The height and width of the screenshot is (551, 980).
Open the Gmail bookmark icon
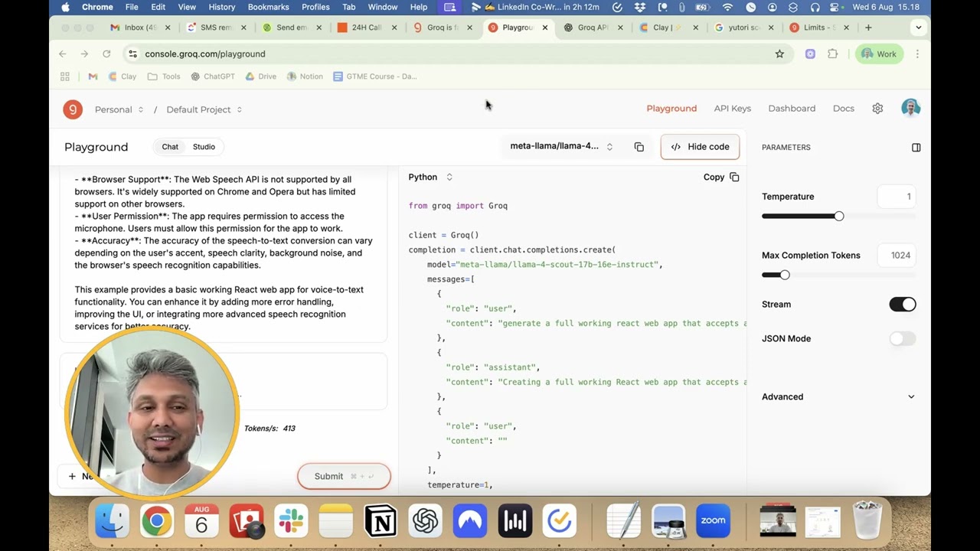[93, 77]
